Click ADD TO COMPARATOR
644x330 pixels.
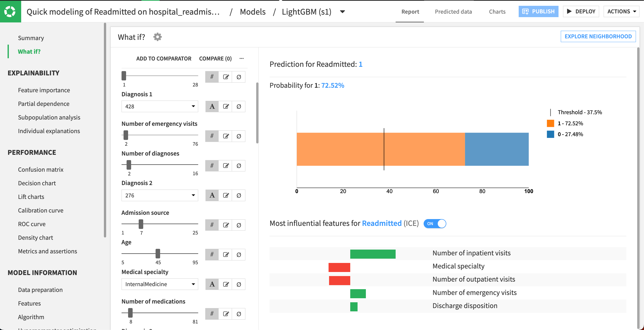pyautogui.click(x=164, y=58)
